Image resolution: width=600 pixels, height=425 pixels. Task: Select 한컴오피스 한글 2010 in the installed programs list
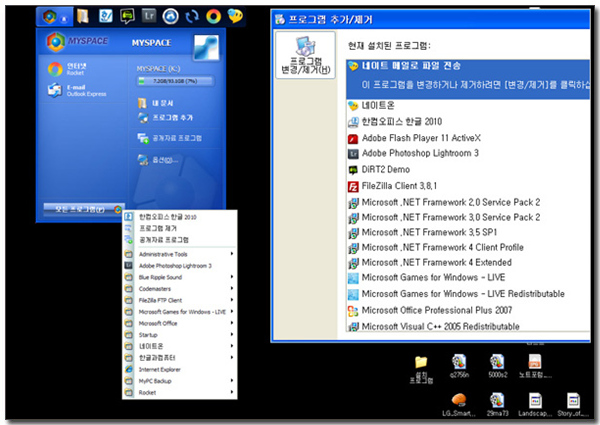468,122
